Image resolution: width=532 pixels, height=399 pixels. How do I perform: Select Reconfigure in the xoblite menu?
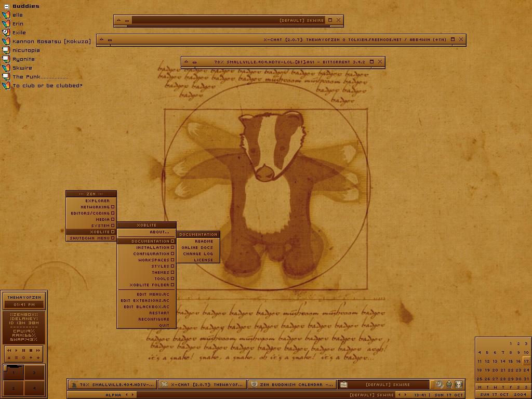click(147, 320)
